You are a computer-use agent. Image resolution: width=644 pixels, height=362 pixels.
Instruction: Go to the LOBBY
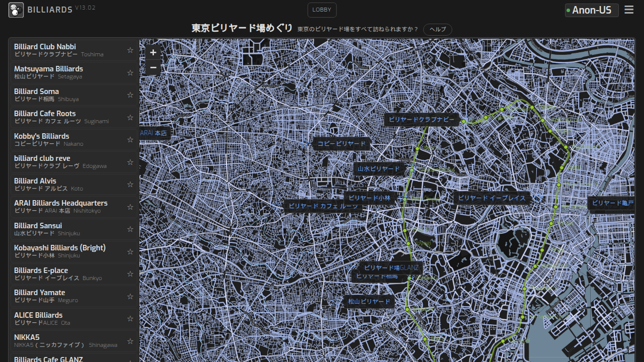coord(322,10)
